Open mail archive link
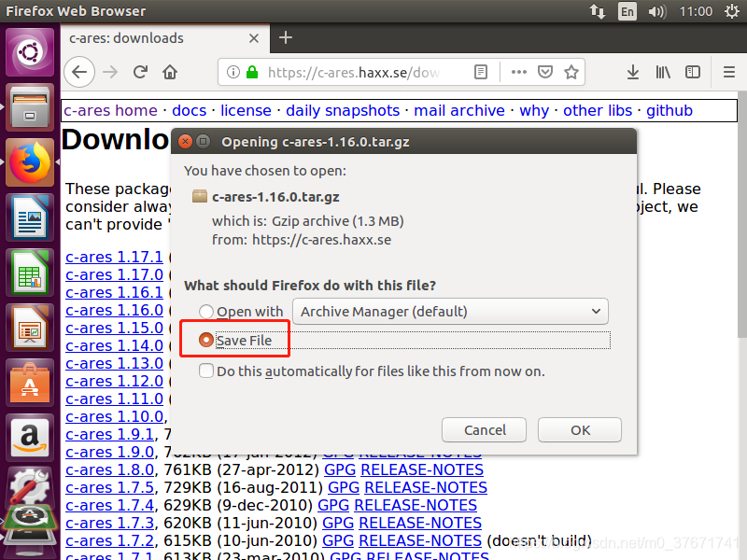Viewport: 747px width, 560px height. pos(459,110)
